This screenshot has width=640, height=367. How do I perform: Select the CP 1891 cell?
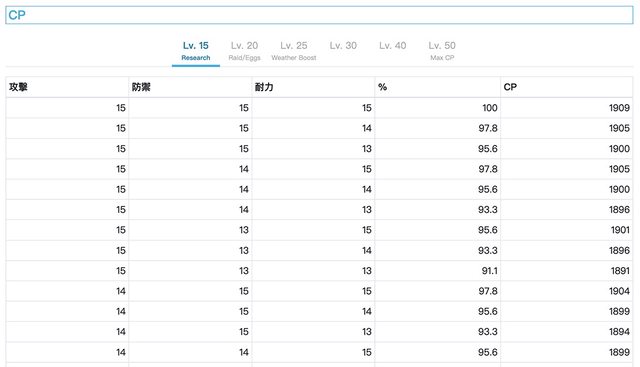coord(567,271)
